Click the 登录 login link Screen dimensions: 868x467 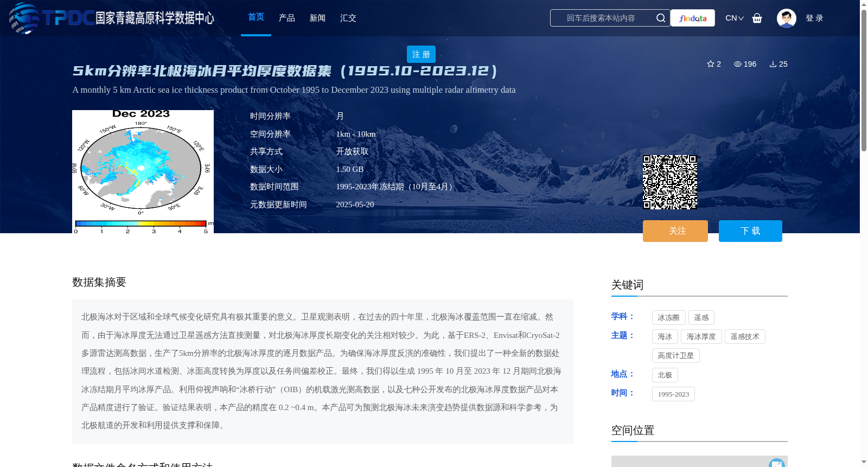point(814,18)
